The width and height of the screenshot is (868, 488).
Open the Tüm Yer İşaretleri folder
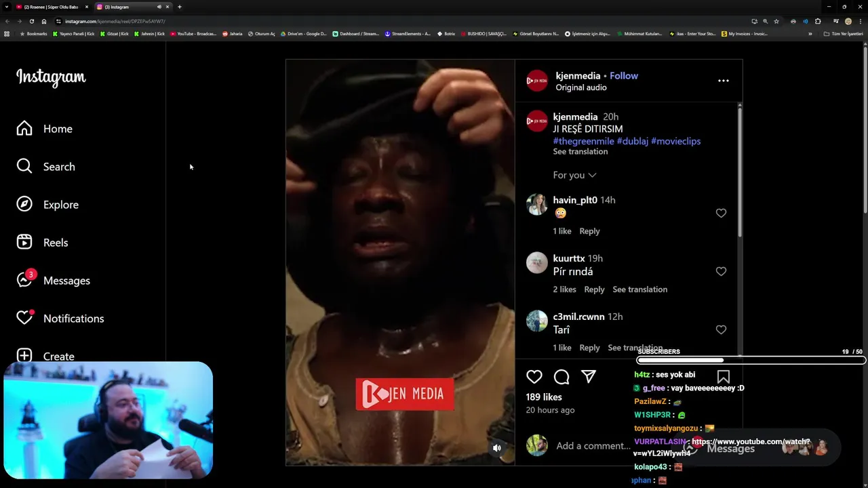coord(843,34)
